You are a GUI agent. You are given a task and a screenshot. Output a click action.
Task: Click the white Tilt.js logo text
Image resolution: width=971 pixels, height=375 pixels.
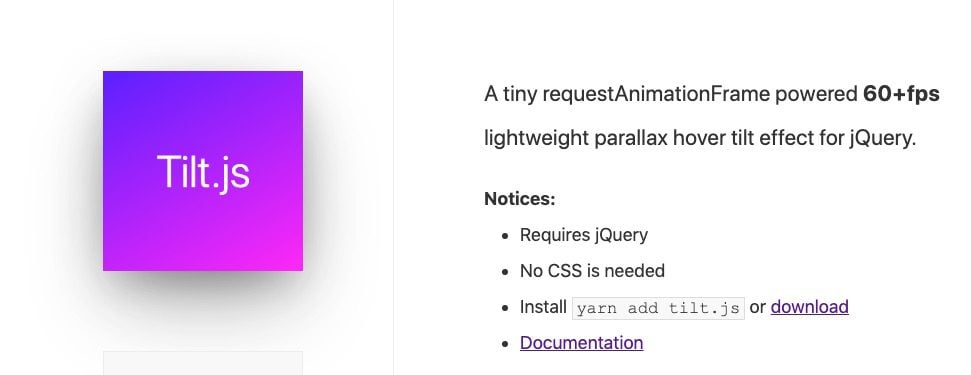(203, 172)
